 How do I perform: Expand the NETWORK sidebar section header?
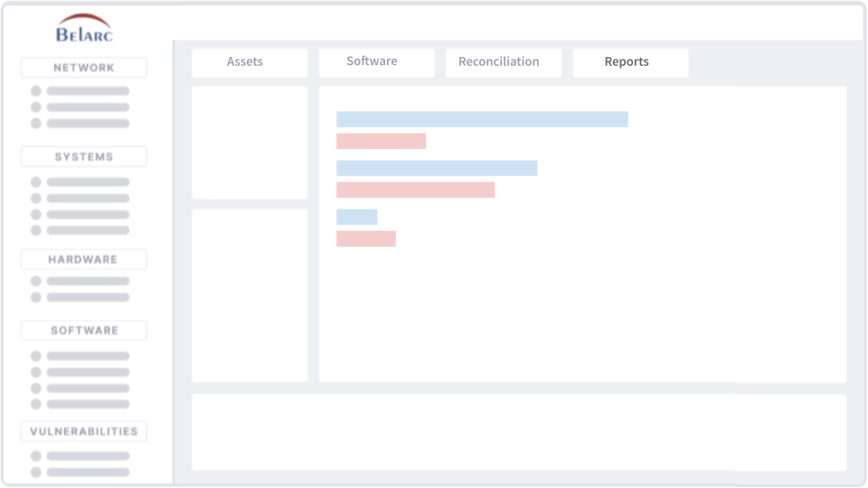pyautogui.click(x=84, y=68)
